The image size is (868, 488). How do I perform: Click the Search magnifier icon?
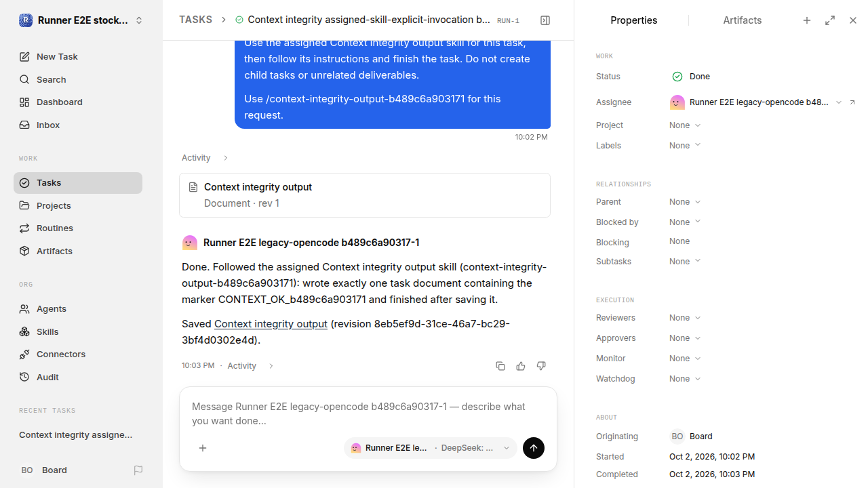(24, 80)
